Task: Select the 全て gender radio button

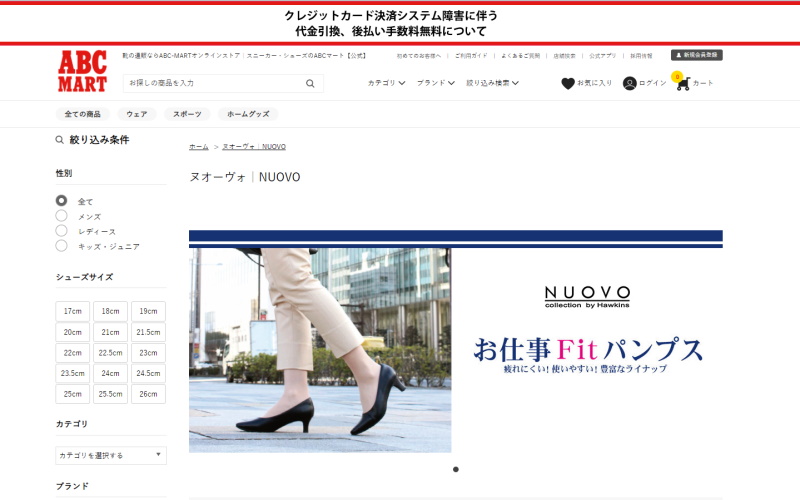Action: pyautogui.click(x=62, y=201)
